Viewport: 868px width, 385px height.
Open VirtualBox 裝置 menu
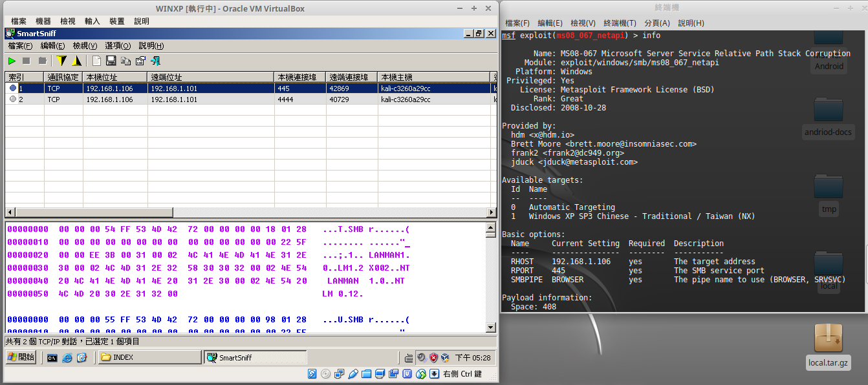(x=117, y=21)
